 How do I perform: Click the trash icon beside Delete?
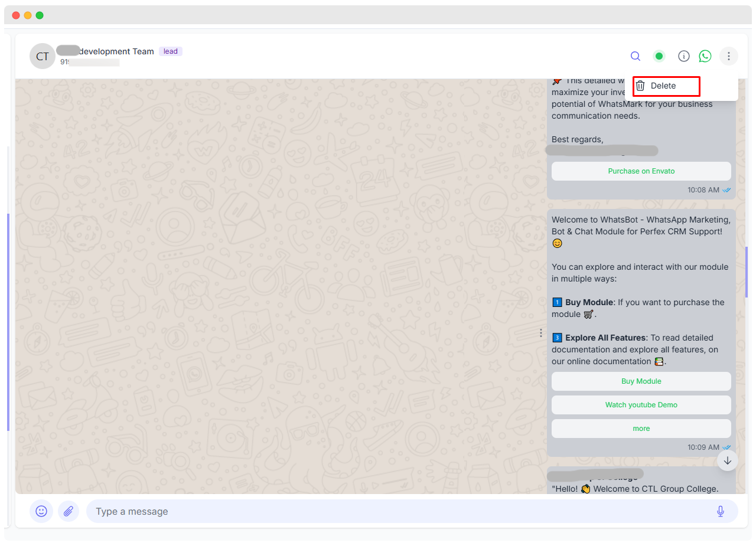(641, 86)
